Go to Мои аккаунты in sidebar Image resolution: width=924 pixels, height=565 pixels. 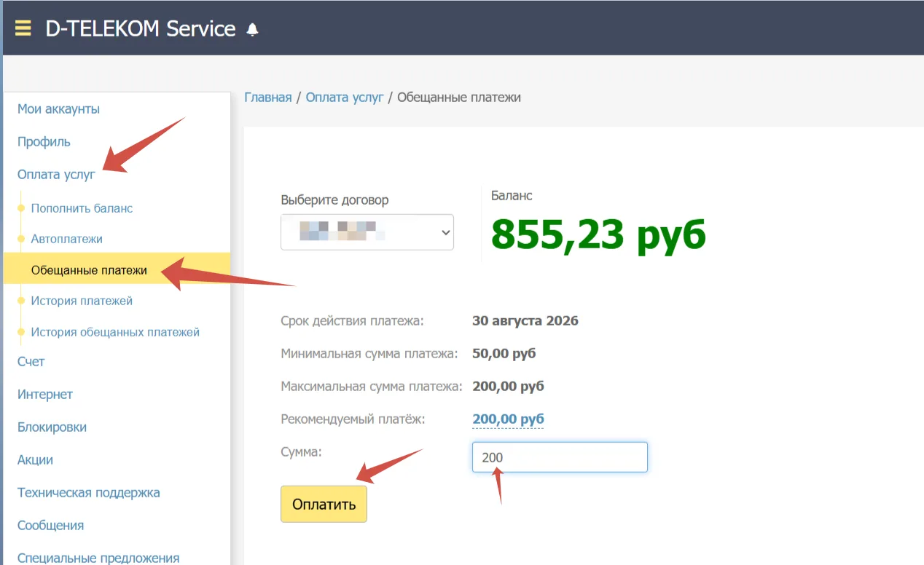(58, 109)
